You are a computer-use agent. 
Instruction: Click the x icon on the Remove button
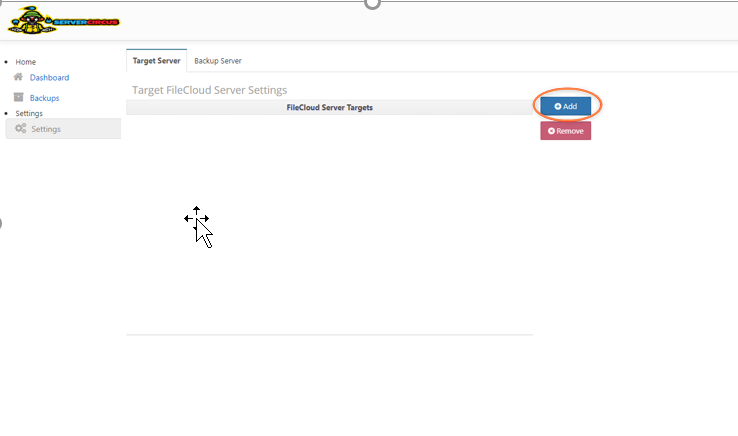(x=551, y=131)
